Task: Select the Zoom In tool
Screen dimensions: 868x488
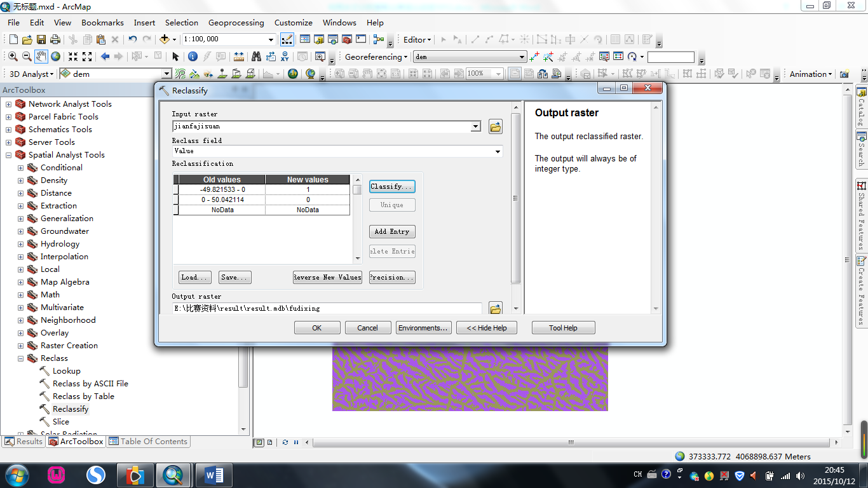Action: click(13, 57)
